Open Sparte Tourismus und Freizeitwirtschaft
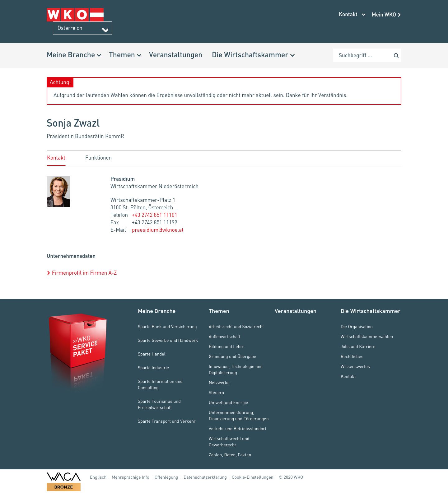Viewport: 448px width, 493px height. tap(159, 404)
